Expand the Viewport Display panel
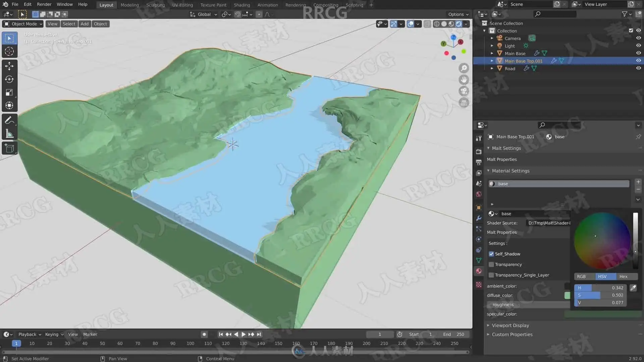The image size is (644, 362). click(510, 325)
